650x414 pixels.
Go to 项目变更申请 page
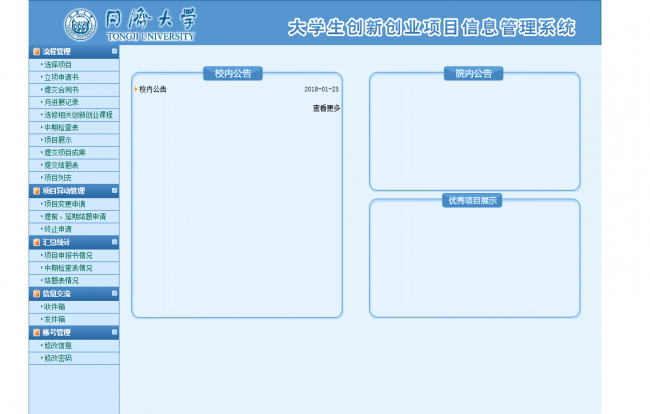click(x=65, y=203)
